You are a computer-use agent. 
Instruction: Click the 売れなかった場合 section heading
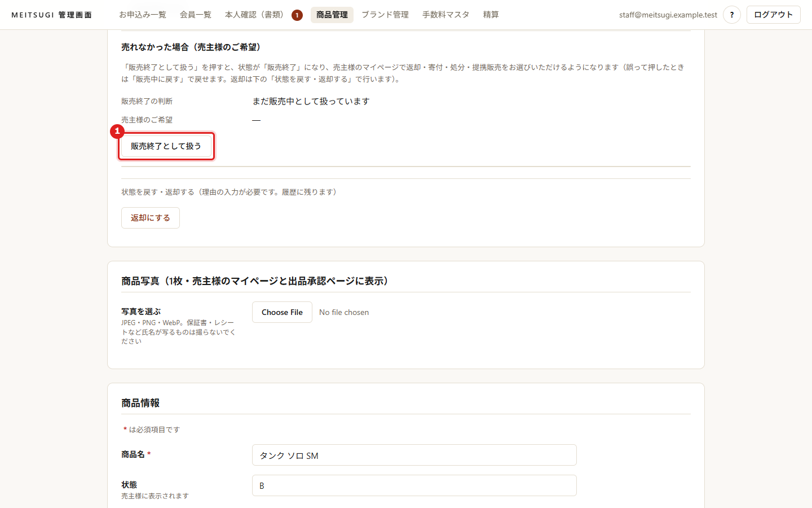[192, 47]
